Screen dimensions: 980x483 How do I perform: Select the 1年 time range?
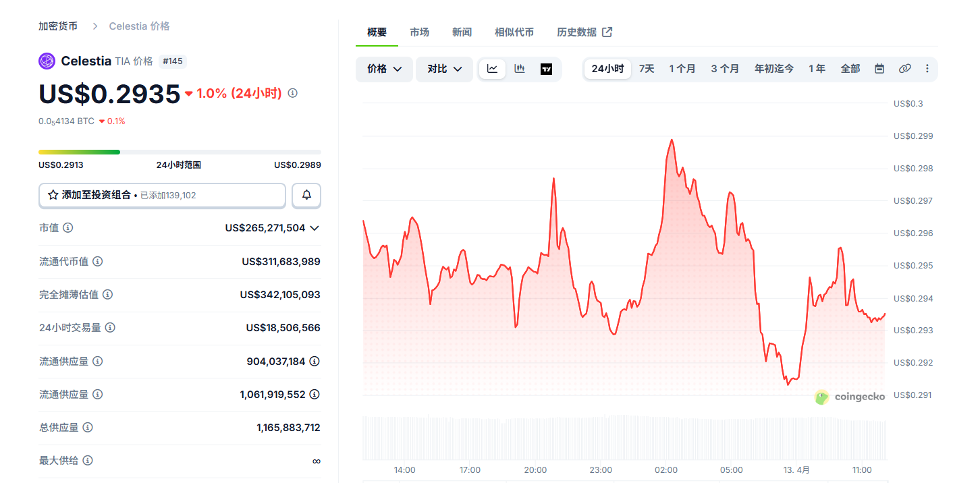tap(817, 69)
